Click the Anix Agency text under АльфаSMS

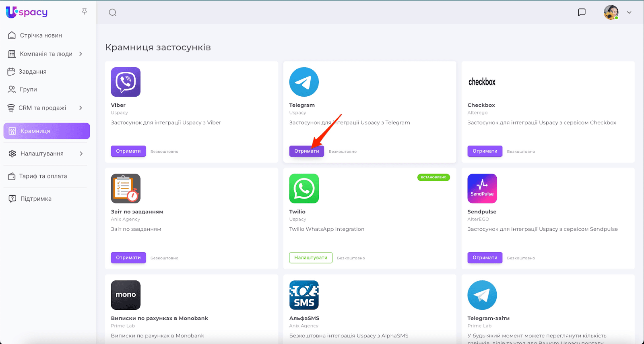304,326
